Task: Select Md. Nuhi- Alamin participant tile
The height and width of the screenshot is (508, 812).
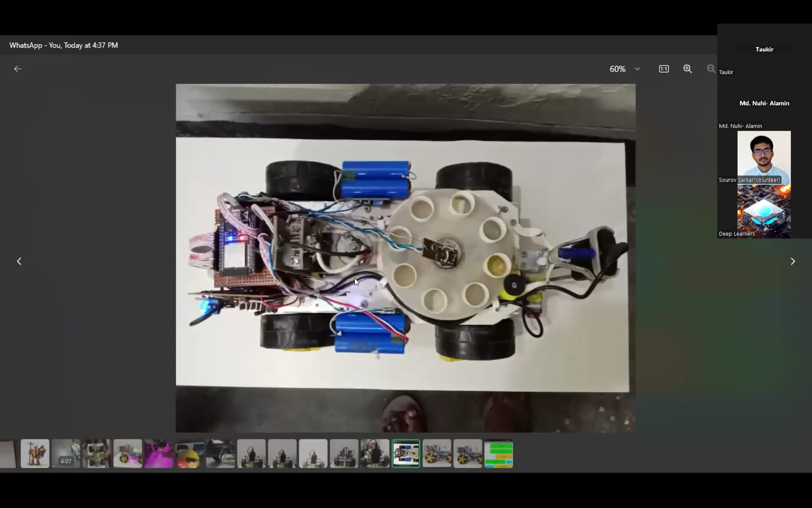Action: pos(764,104)
